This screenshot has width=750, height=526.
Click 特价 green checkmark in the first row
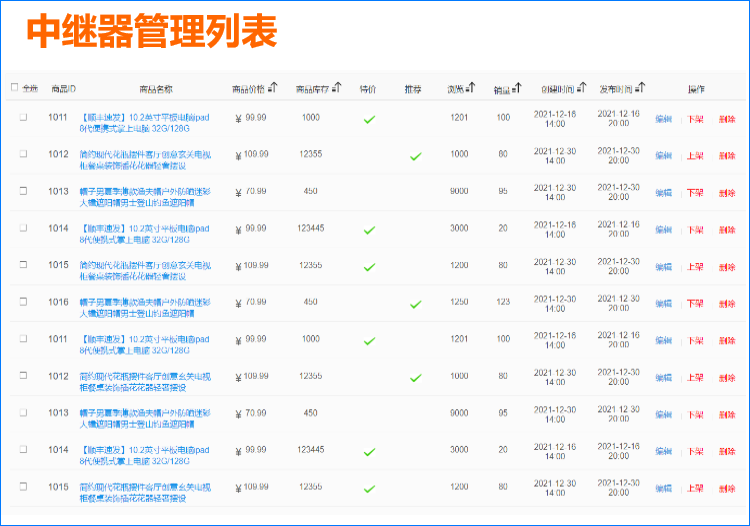369,120
